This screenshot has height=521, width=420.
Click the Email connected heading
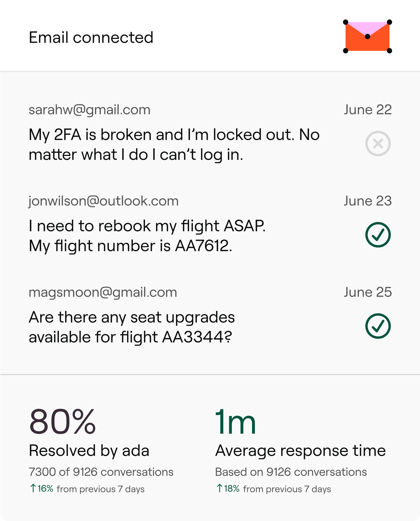point(91,37)
